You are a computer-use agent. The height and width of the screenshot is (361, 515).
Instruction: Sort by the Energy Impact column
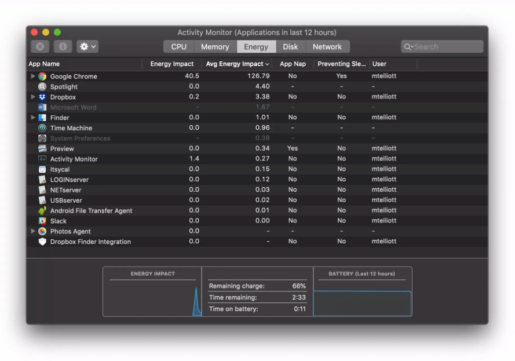tap(172, 64)
